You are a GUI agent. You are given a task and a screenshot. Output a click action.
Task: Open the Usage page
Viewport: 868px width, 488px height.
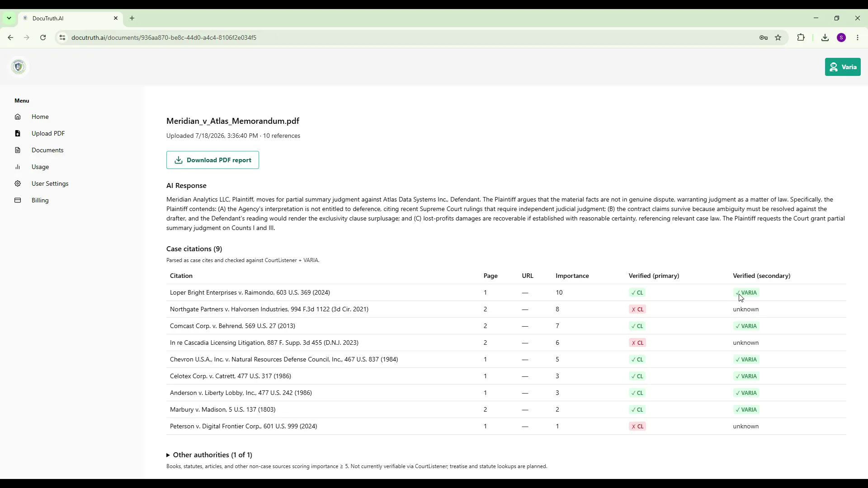(x=40, y=167)
